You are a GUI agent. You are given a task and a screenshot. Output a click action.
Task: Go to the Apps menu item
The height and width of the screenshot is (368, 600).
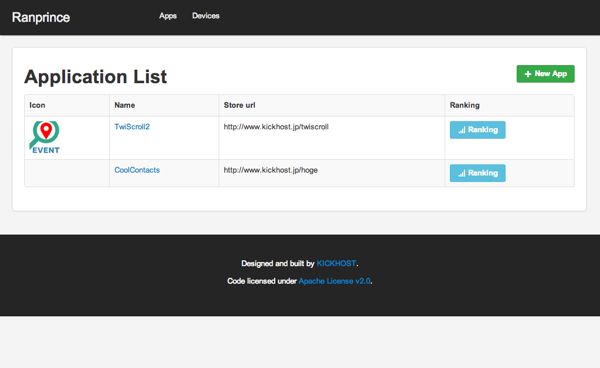tap(168, 16)
